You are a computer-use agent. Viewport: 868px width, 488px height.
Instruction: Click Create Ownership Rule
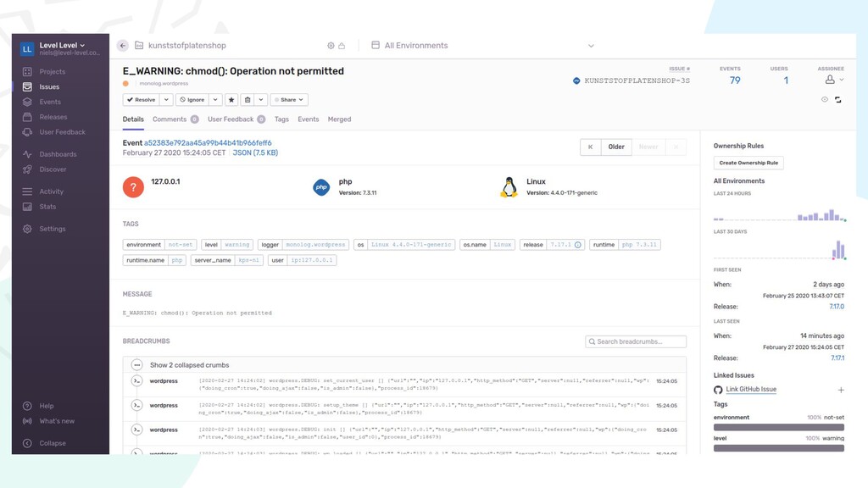point(748,163)
